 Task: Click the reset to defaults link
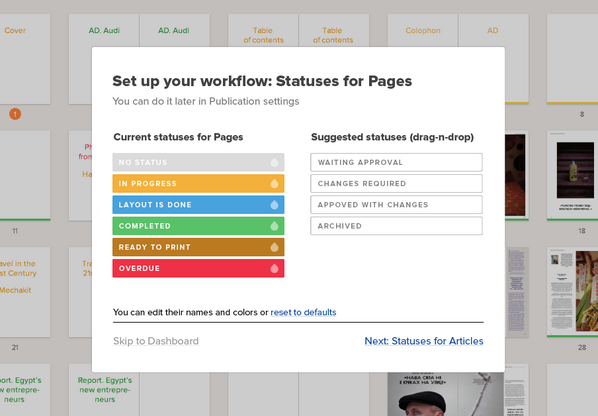(x=303, y=312)
